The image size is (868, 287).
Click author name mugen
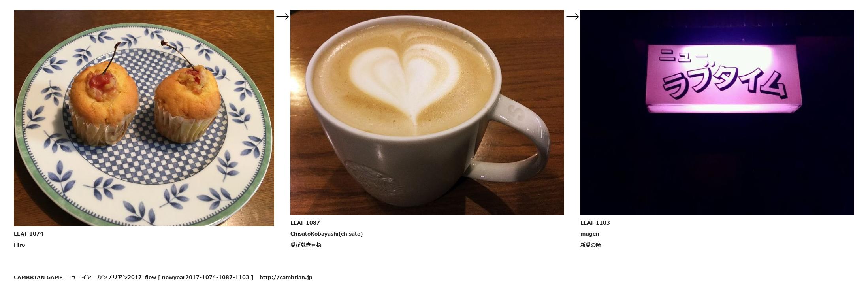point(589,234)
